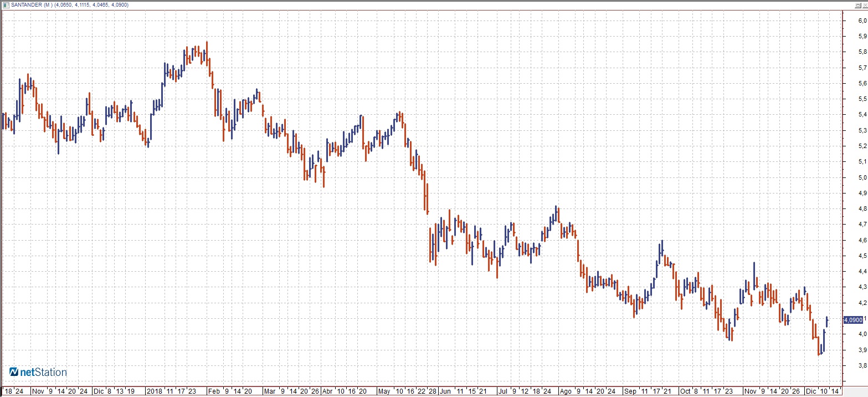Click the Feb month marker on time axis
This screenshot has height=397, width=868.
[214, 391]
